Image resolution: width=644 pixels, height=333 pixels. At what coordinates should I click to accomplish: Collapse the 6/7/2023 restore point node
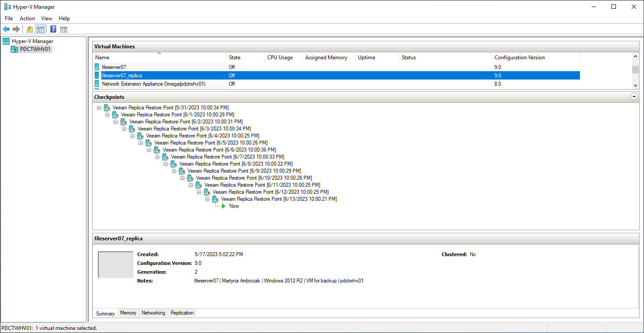pos(157,157)
